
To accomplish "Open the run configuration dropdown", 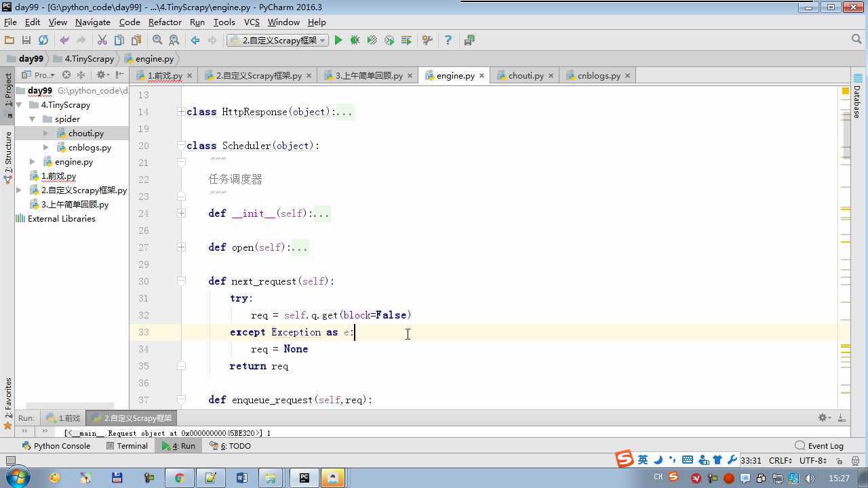I will coord(277,41).
